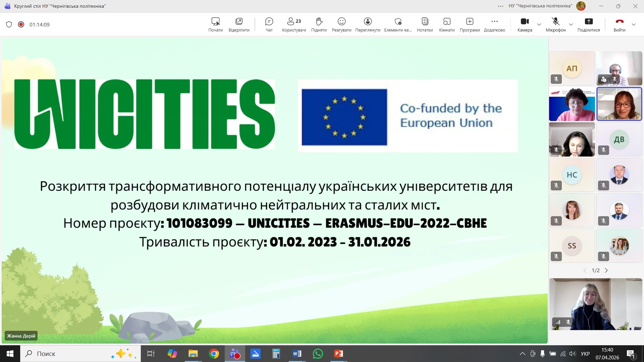The height and width of the screenshot is (362, 644).
Task: Toggle the Камера (Camera) on
Action: coord(525,24)
